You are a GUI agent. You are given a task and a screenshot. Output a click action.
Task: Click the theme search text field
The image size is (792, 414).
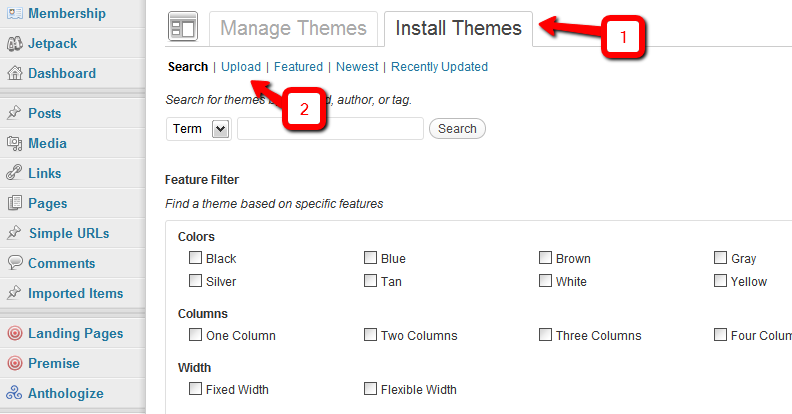[x=330, y=129]
